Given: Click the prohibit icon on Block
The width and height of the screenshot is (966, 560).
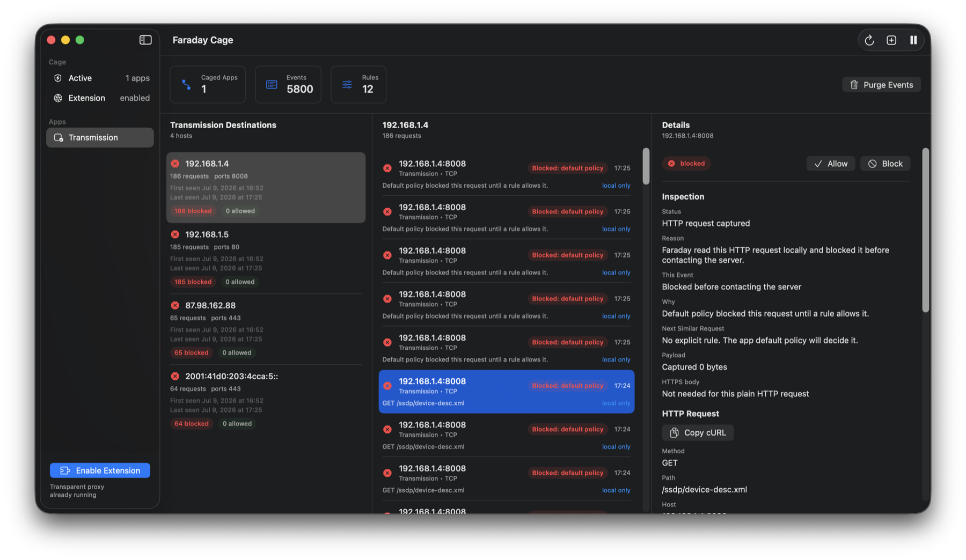Looking at the screenshot, I should tap(873, 164).
